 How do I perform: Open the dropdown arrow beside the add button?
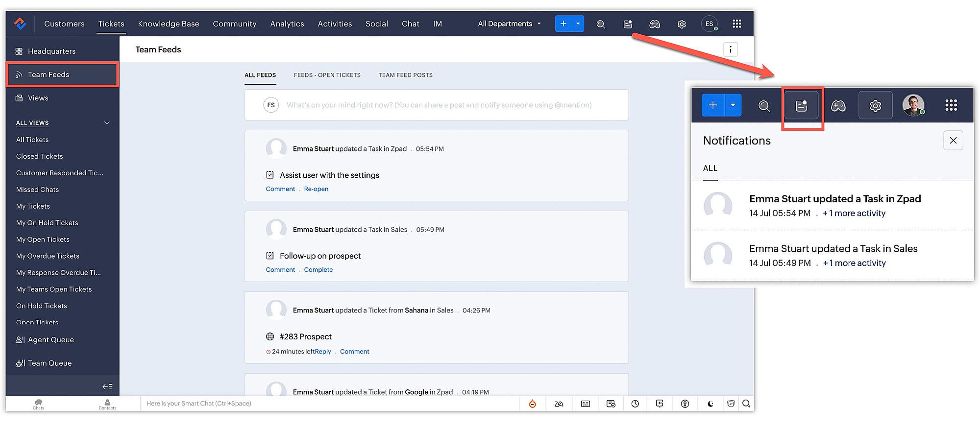[578, 24]
